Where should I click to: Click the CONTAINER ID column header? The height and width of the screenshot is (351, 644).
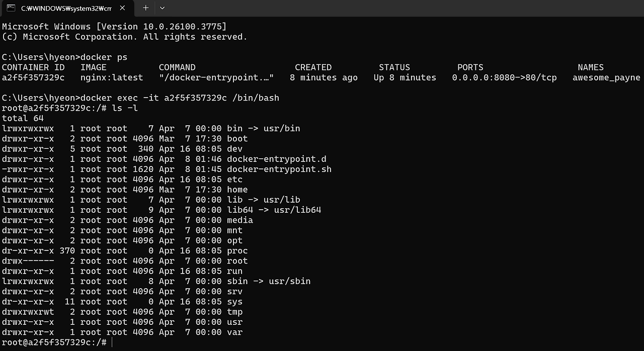[x=33, y=67]
